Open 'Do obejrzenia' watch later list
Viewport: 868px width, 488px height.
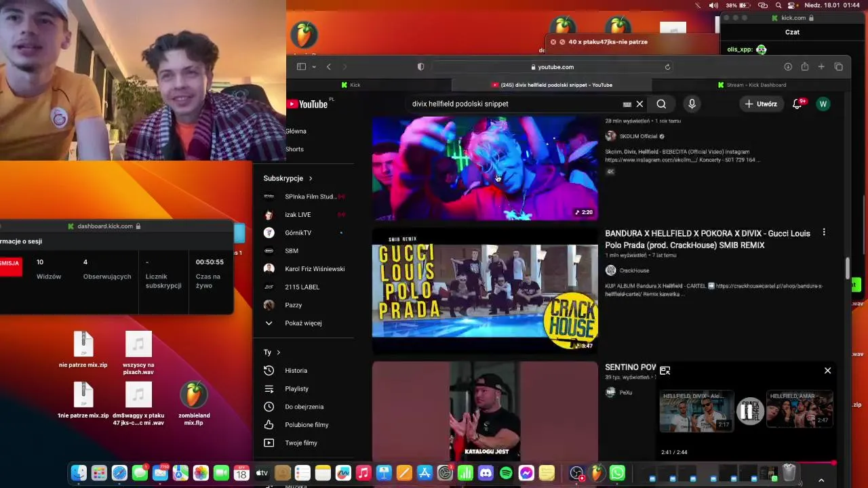tap(304, 407)
